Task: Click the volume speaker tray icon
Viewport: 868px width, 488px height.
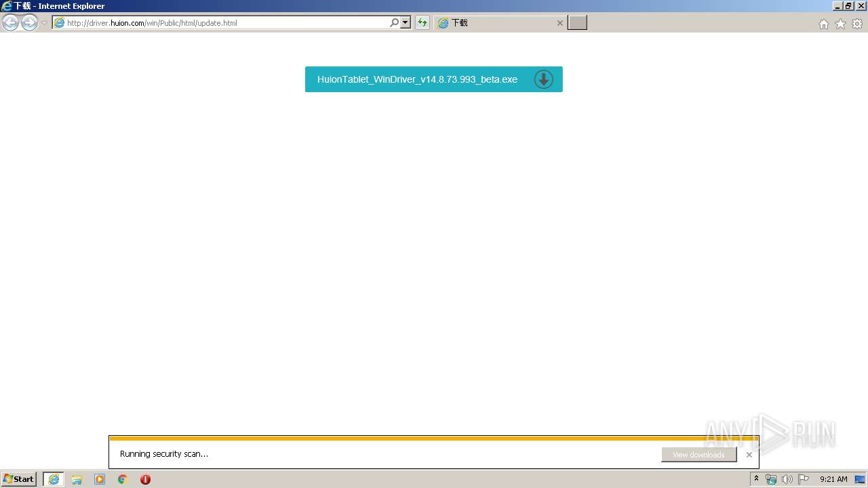Action: pyautogui.click(x=787, y=479)
